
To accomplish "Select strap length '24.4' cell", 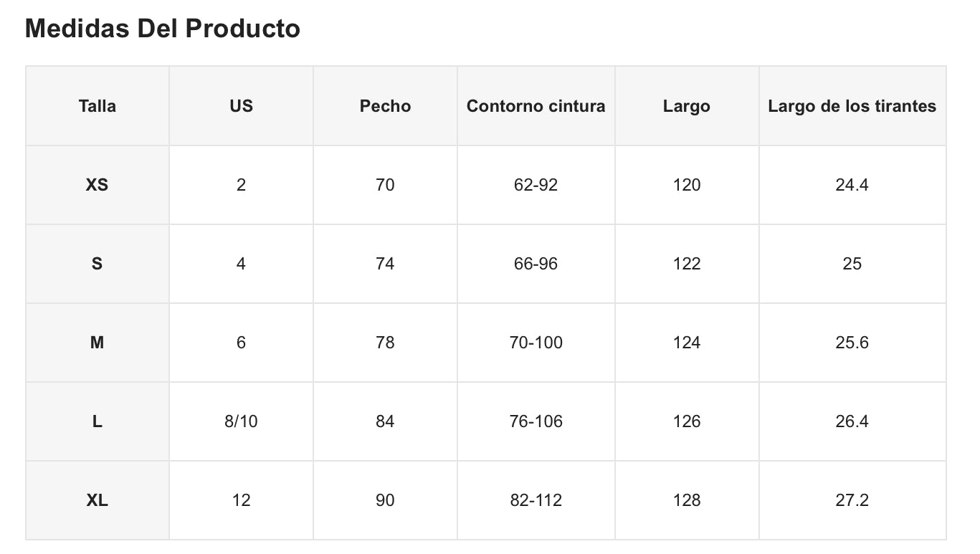I will tap(852, 185).
